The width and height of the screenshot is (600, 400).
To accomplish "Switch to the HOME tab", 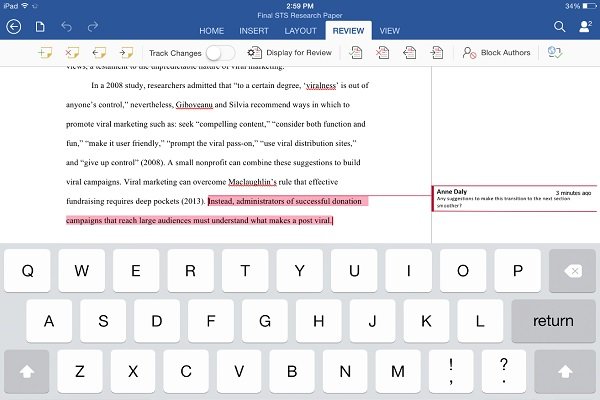I will pyautogui.click(x=211, y=31).
